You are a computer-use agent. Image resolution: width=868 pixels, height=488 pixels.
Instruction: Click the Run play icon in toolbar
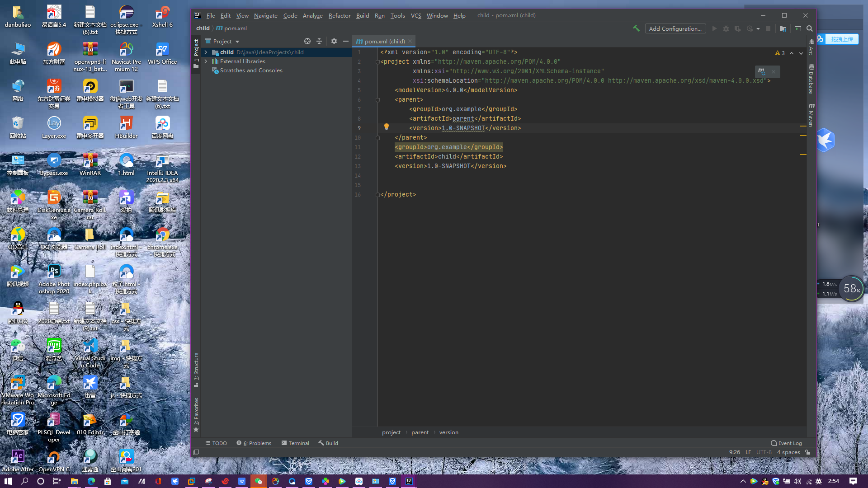[714, 28]
